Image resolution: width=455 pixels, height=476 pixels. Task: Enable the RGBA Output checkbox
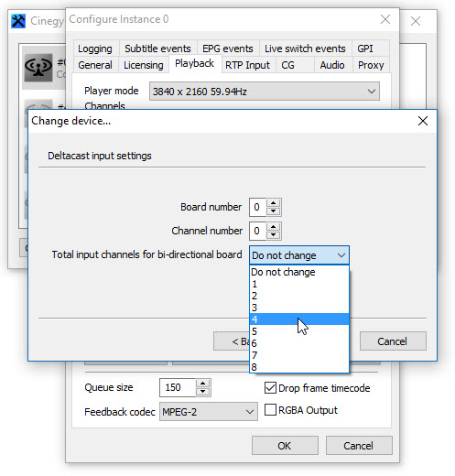pyautogui.click(x=270, y=410)
